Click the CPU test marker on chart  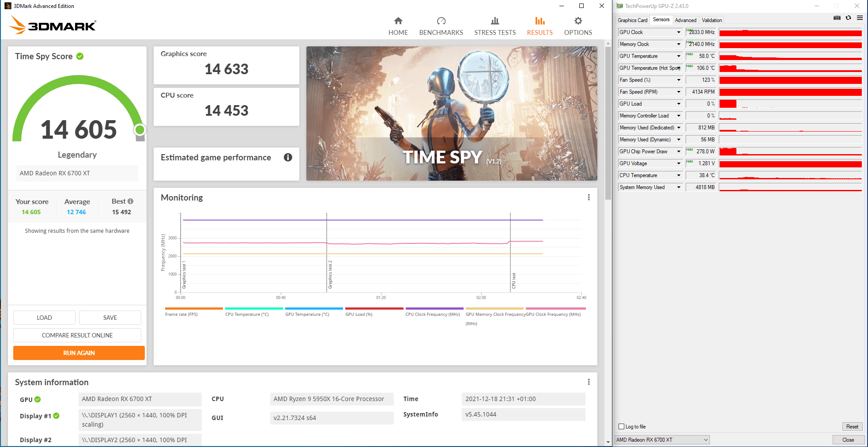(513, 281)
